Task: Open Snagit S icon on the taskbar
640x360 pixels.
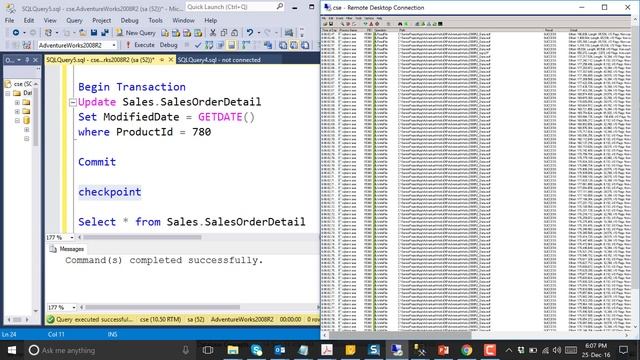Action: 373,350
